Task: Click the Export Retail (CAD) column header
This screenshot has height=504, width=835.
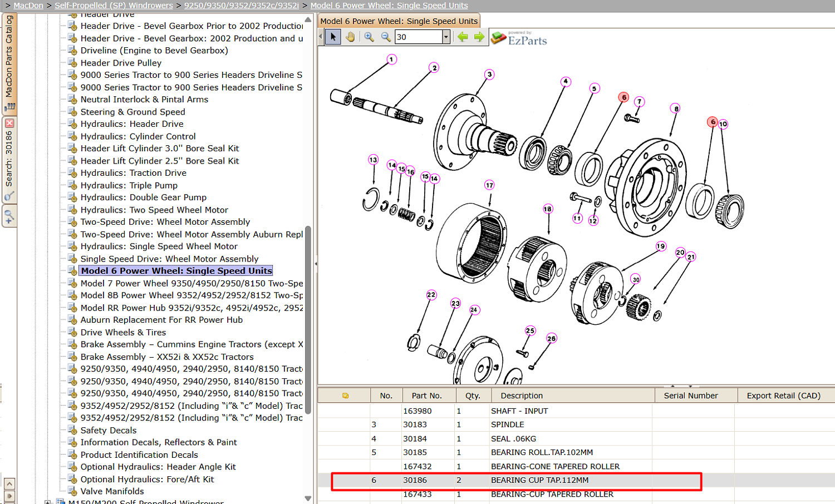Action: [785, 396]
